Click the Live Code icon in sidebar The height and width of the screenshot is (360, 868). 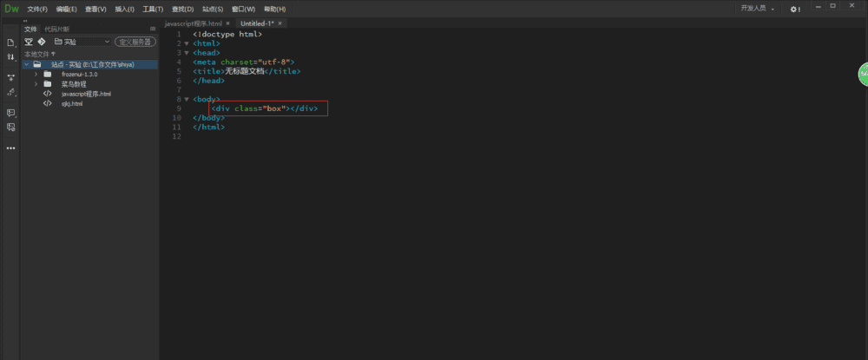pyautogui.click(x=11, y=76)
